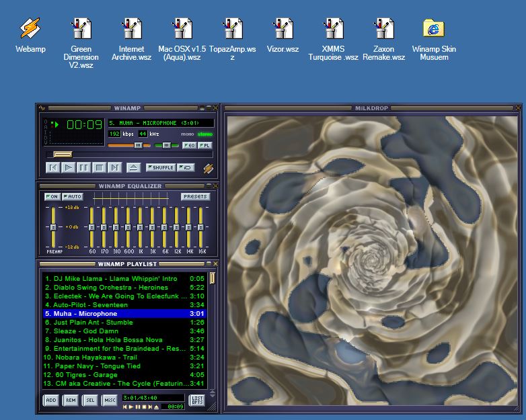Open playlist MISC menu

click(110, 401)
